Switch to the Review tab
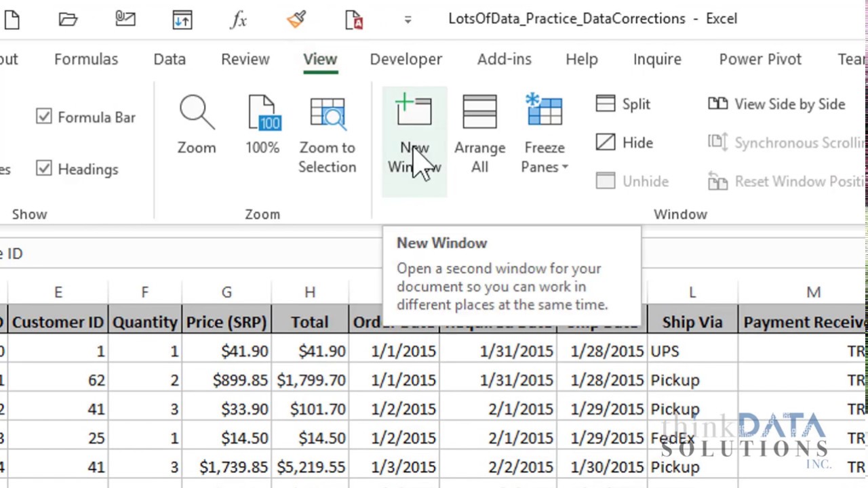Image resolution: width=868 pixels, height=488 pixels. [245, 59]
